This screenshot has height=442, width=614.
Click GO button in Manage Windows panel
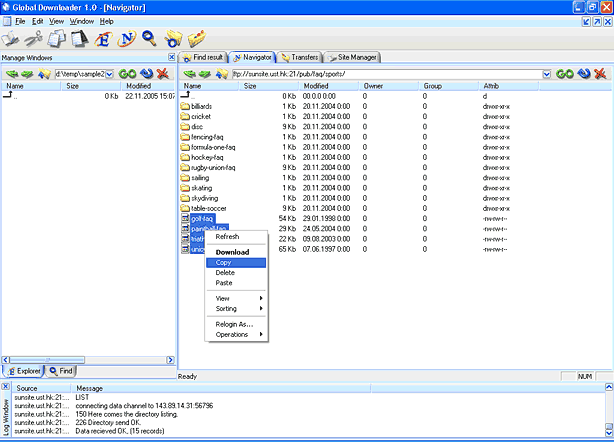coord(127,74)
